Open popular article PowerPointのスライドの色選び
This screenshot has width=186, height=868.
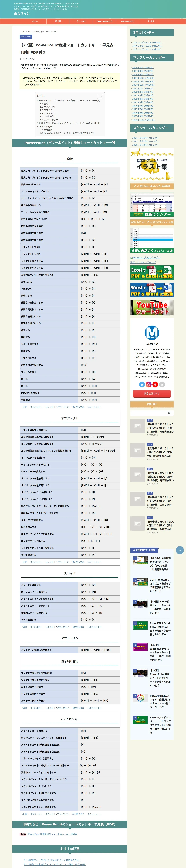click(160, 701)
